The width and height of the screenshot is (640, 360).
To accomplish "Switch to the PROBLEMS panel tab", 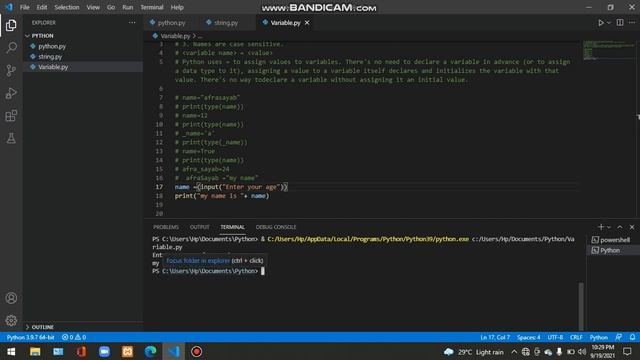I will tap(166, 227).
